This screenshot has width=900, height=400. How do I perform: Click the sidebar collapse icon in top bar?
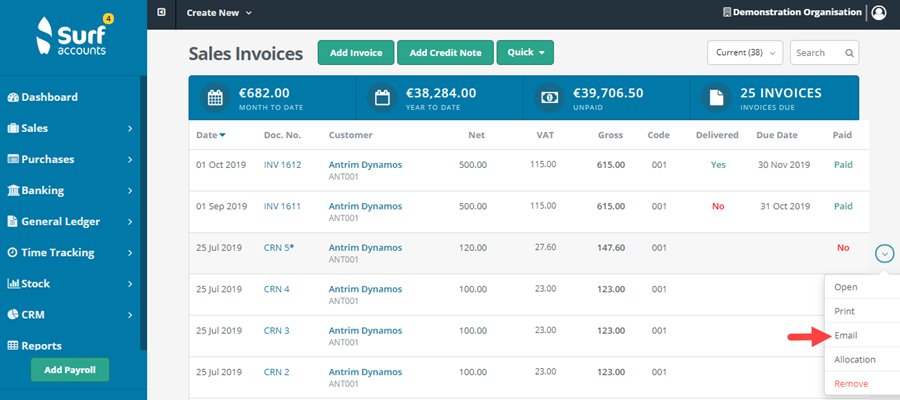[162, 13]
